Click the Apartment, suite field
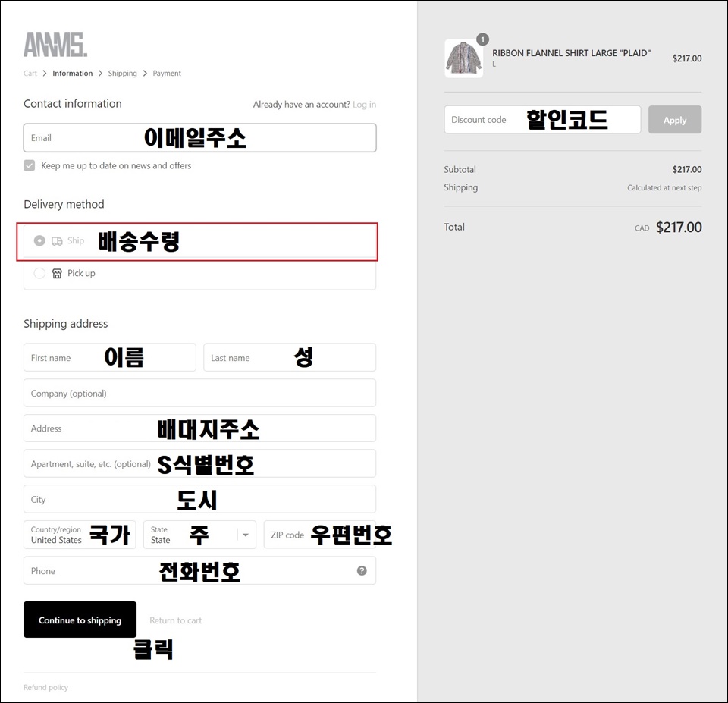The width and height of the screenshot is (728, 703). (x=199, y=463)
